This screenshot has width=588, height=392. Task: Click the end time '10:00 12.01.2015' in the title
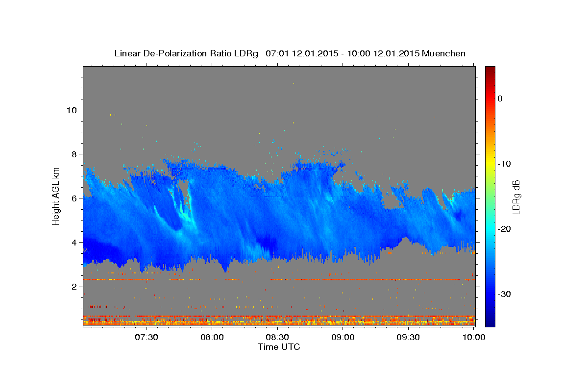(x=383, y=53)
